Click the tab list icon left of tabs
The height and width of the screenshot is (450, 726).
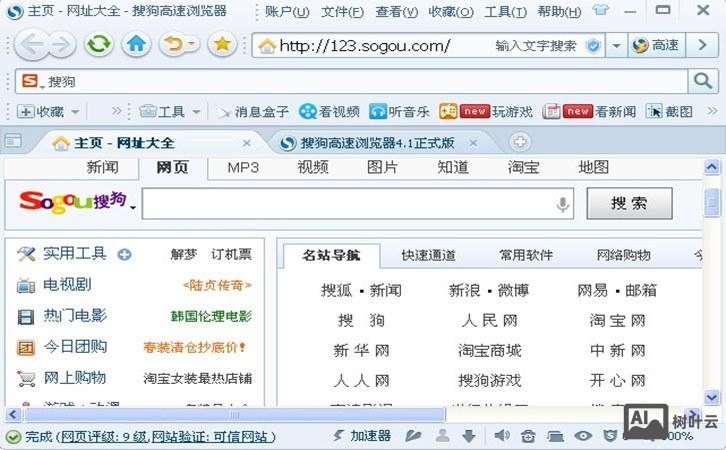point(13,140)
